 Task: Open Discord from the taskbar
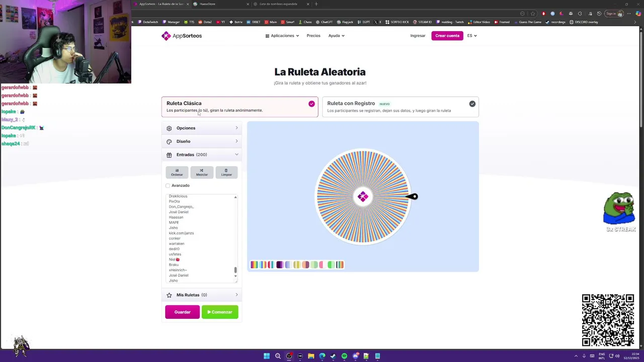[x=355, y=356]
